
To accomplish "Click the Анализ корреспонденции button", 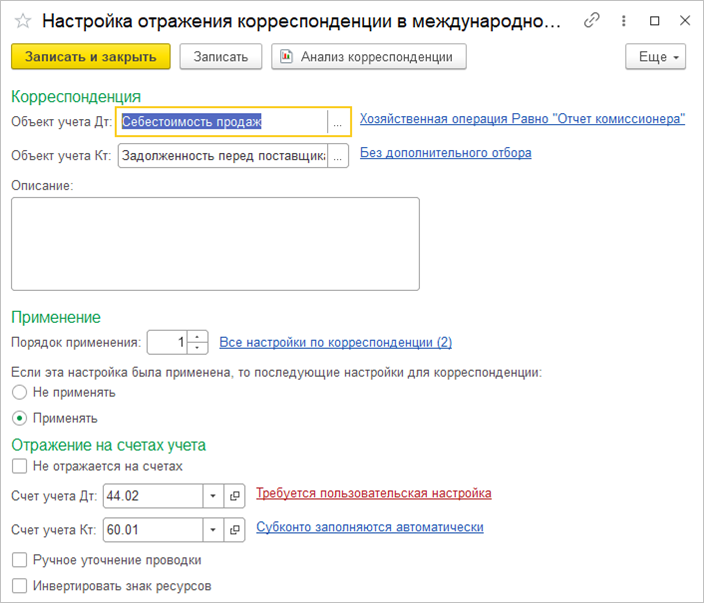I will (x=368, y=57).
